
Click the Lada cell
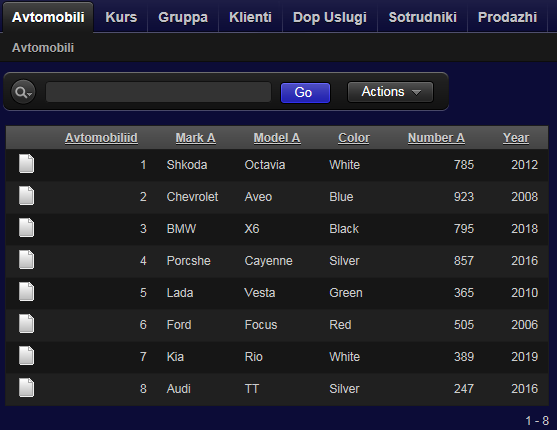pyautogui.click(x=180, y=293)
